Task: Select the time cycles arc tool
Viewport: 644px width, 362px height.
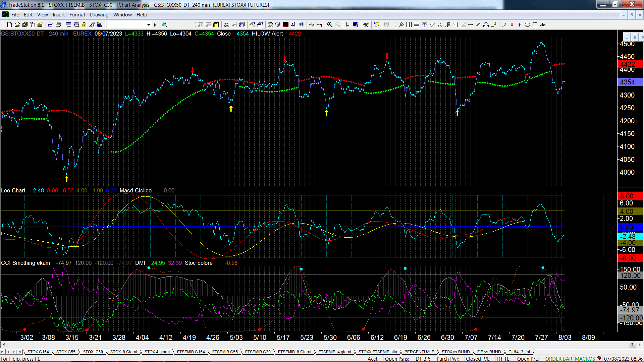Action: pyautogui.click(x=486, y=25)
